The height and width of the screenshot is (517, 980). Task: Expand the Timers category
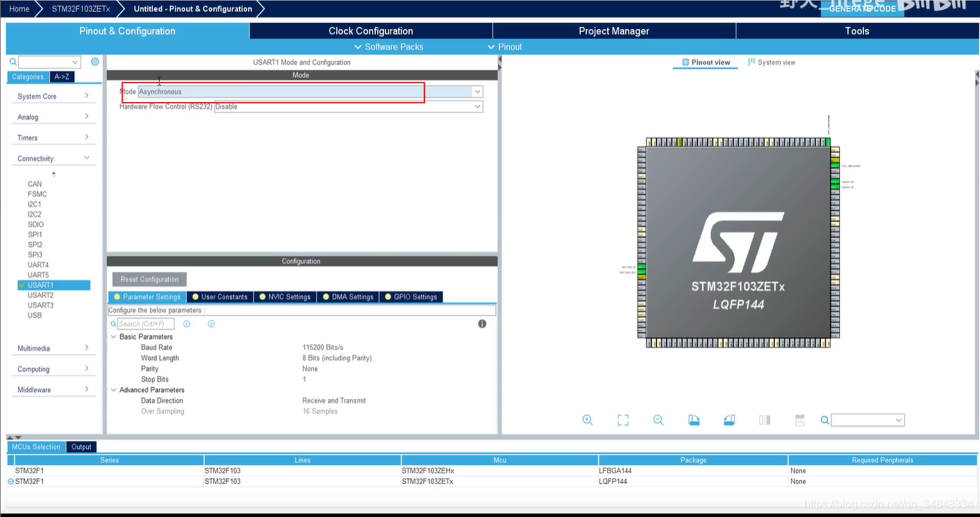point(53,137)
